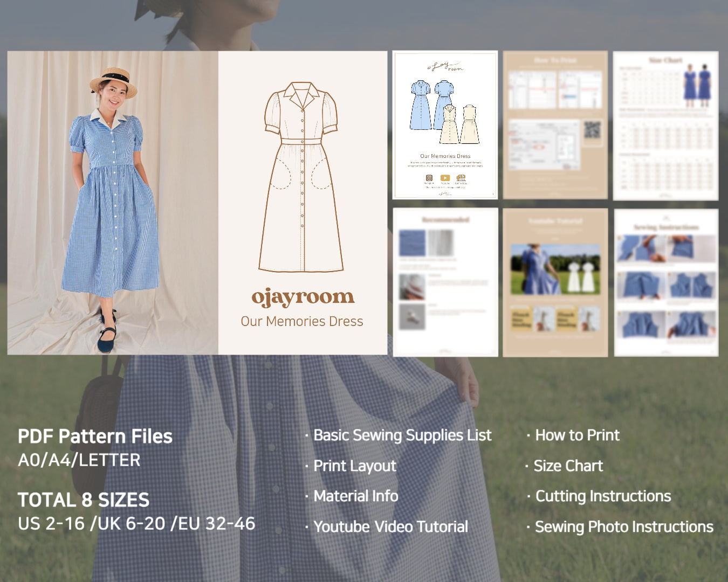Click the blue fabric swatch on Recommended page

pos(412,243)
